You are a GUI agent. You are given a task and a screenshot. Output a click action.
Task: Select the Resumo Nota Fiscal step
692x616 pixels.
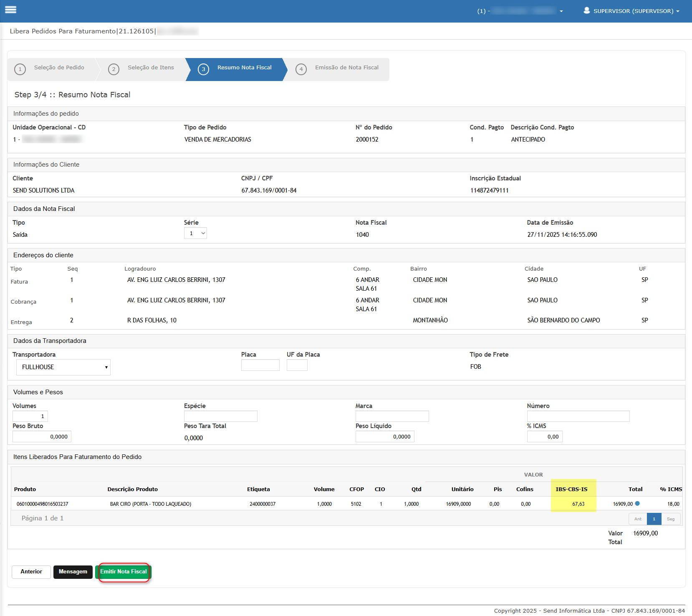(244, 68)
